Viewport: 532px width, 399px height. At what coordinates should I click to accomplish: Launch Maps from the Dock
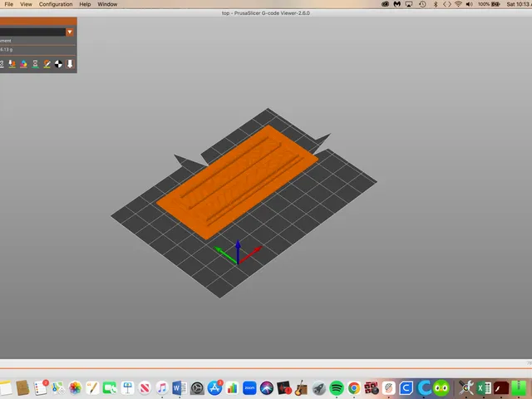tap(58, 388)
